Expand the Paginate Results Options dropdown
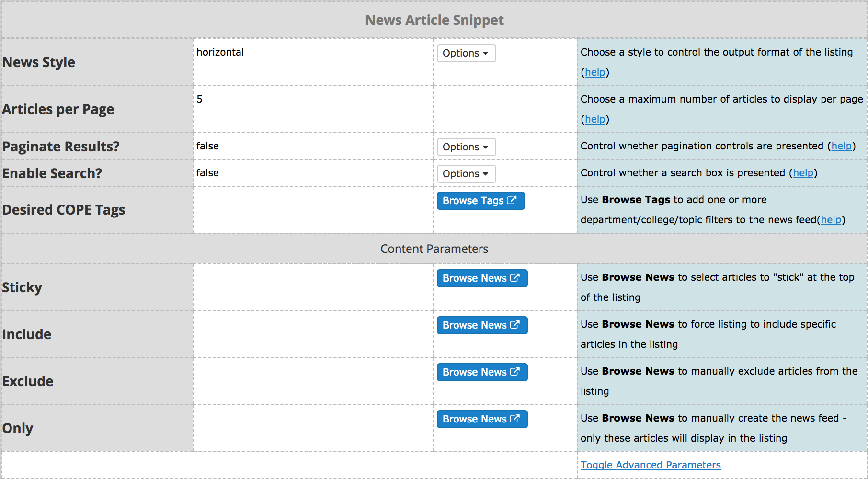 466,147
